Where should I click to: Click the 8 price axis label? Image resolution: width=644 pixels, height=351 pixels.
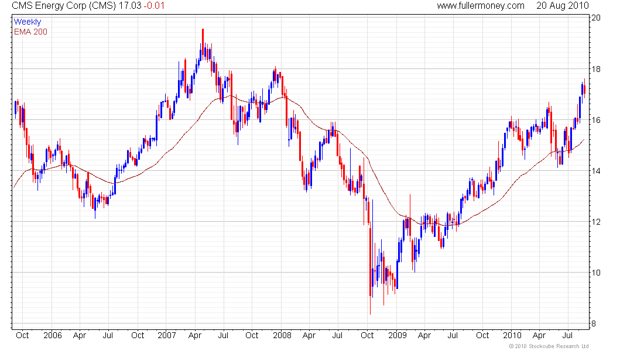(x=594, y=324)
